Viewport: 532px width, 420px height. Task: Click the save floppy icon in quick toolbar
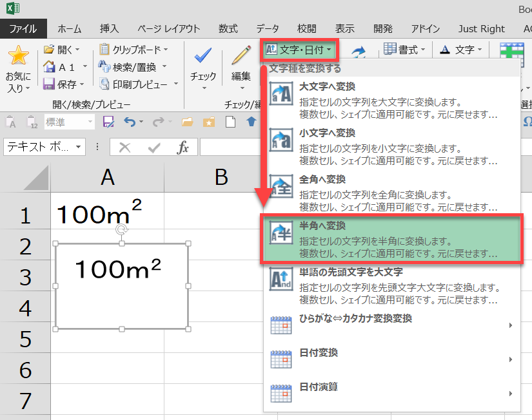[108, 122]
